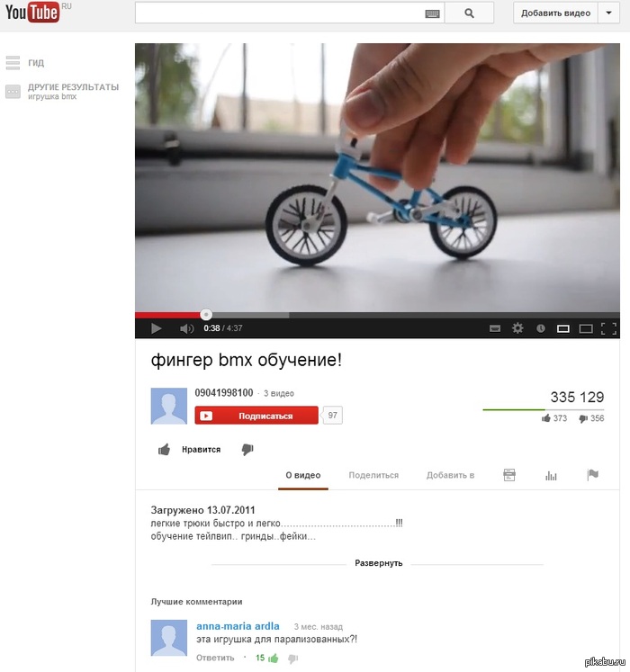This screenshot has height=672, width=630.
Task: Click the red Подписаться button
Action: [x=256, y=416]
